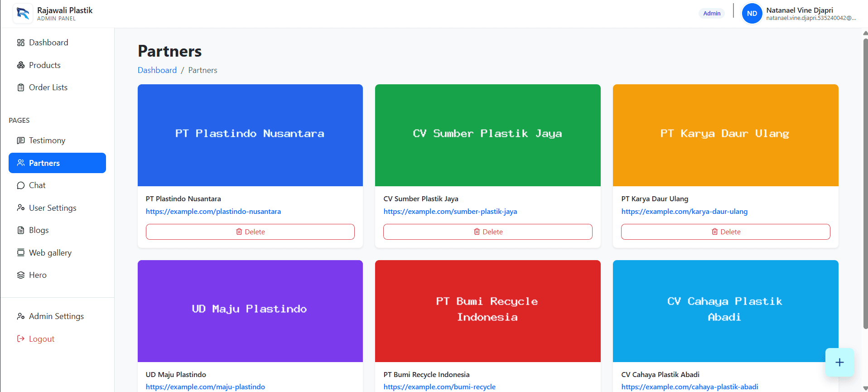
Task: Open the karya-daur-ulang URL link
Action: (x=685, y=212)
